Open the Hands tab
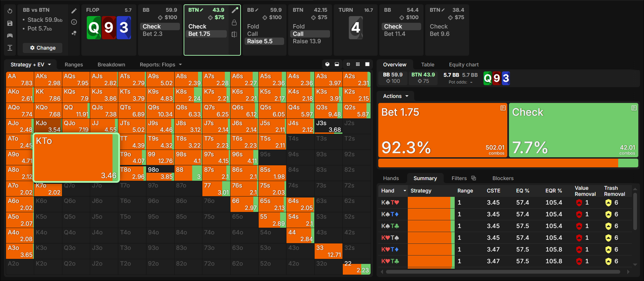The height and width of the screenshot is (281, 644). tap(391, 178)
